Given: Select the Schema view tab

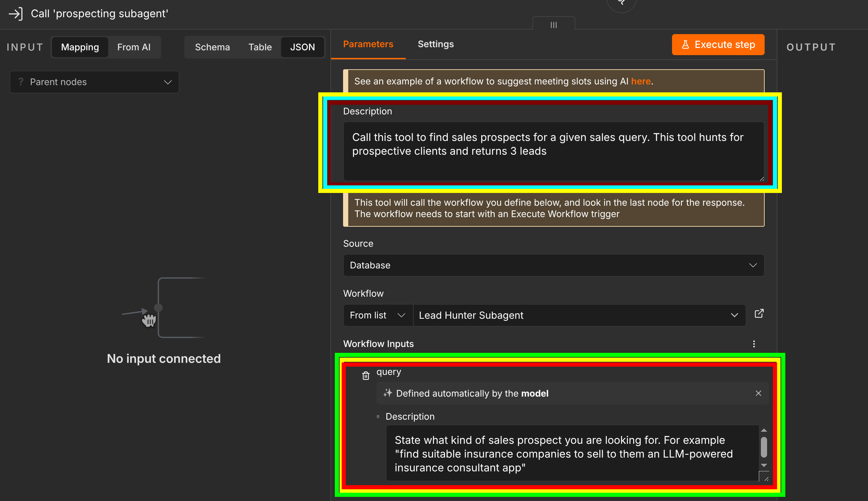Looking at the screenshot, I should pos(212,47).
